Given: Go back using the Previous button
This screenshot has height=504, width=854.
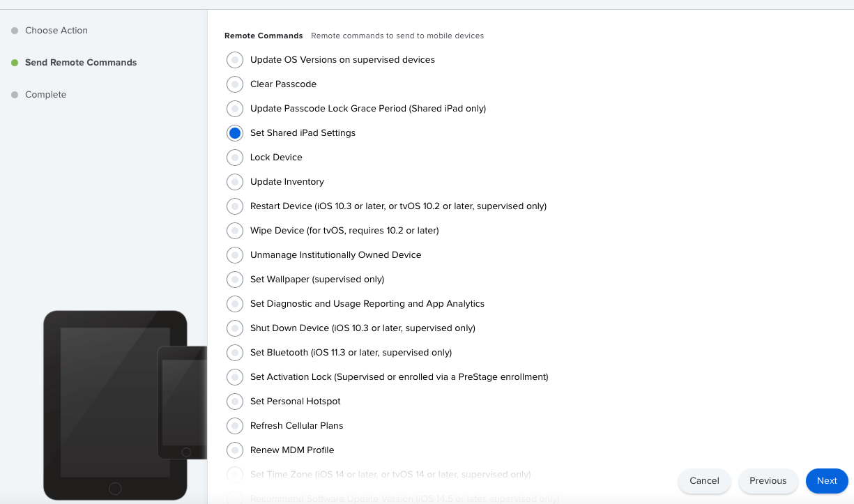Looking at the screenshot, I should [x=768, y=480].
